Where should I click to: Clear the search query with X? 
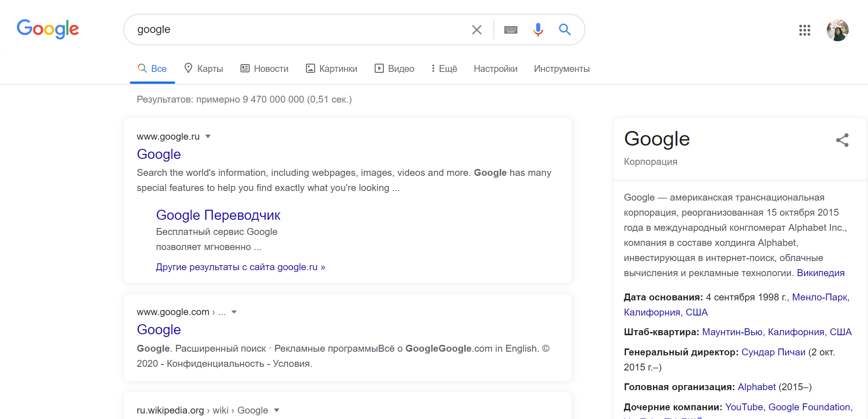point(476,30)
